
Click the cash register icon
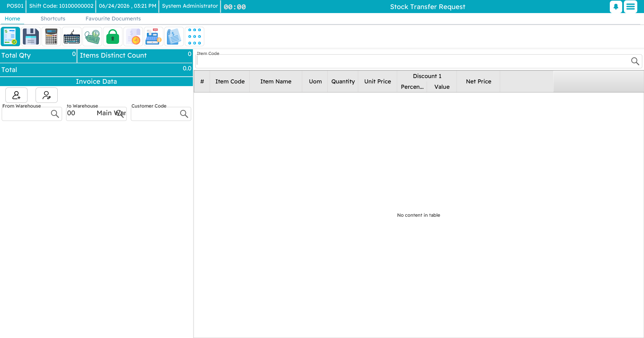(154, 37)
